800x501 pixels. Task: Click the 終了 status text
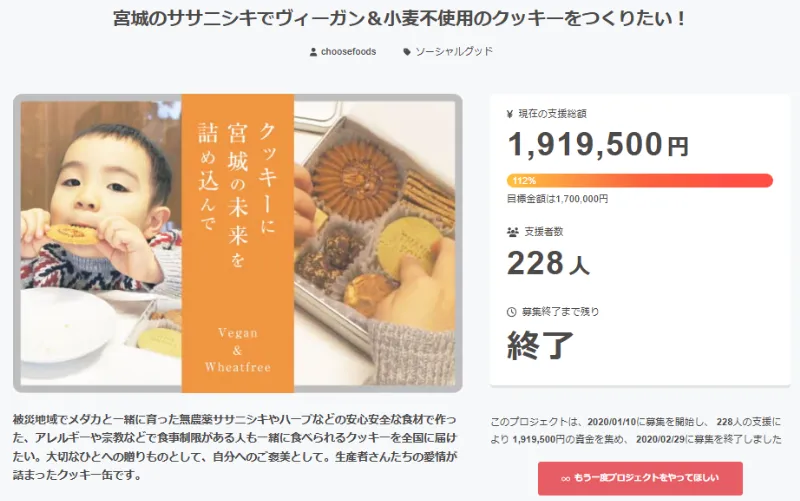tap(541, 345)
